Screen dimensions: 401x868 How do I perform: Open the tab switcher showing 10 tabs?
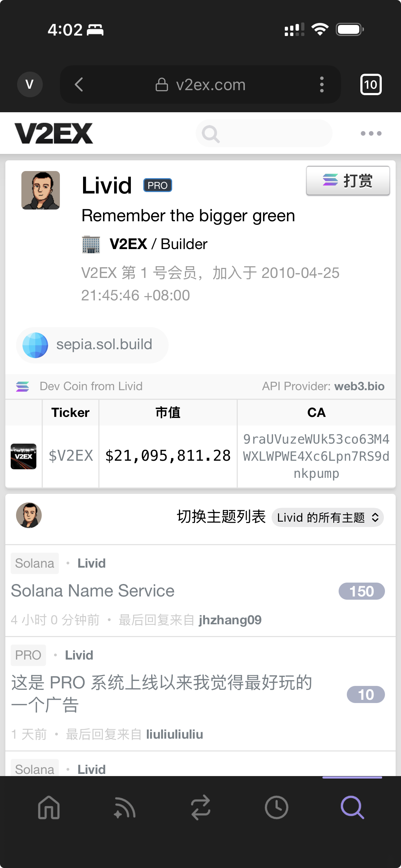pyautogui.click(x=371, y=85)
